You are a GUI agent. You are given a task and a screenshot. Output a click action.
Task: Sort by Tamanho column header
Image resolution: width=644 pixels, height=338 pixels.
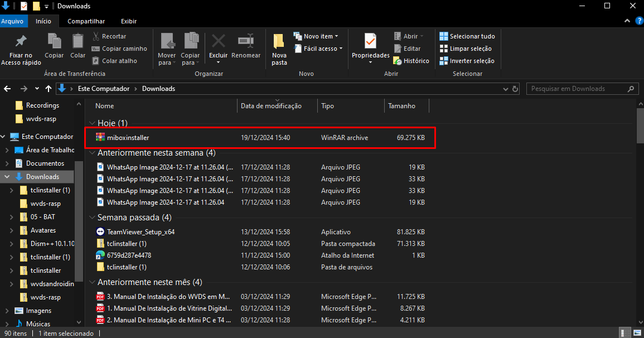coord(406,106)
